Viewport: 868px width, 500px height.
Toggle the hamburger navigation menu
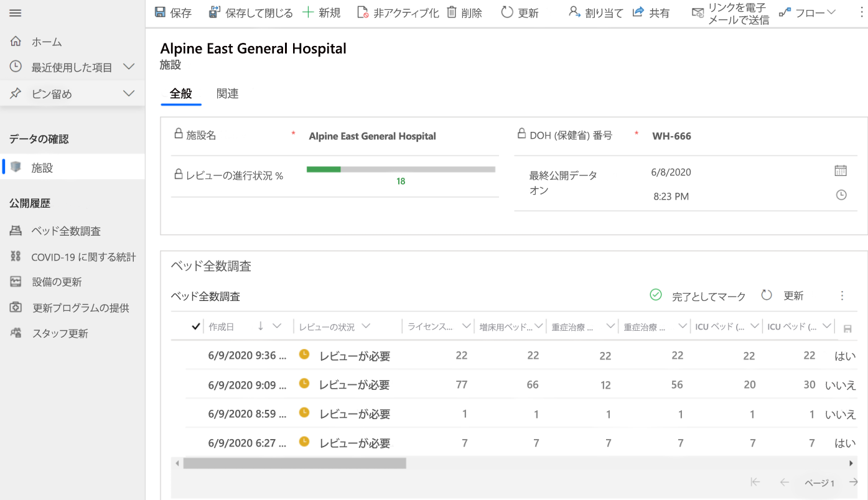pyautogui.click(x=16, y=13)
